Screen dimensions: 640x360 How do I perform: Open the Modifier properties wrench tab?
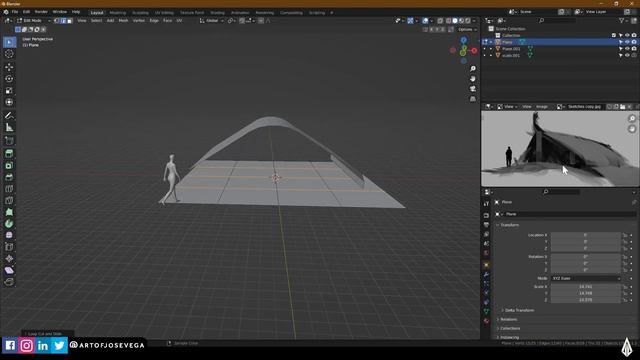(x=486, y=274)
